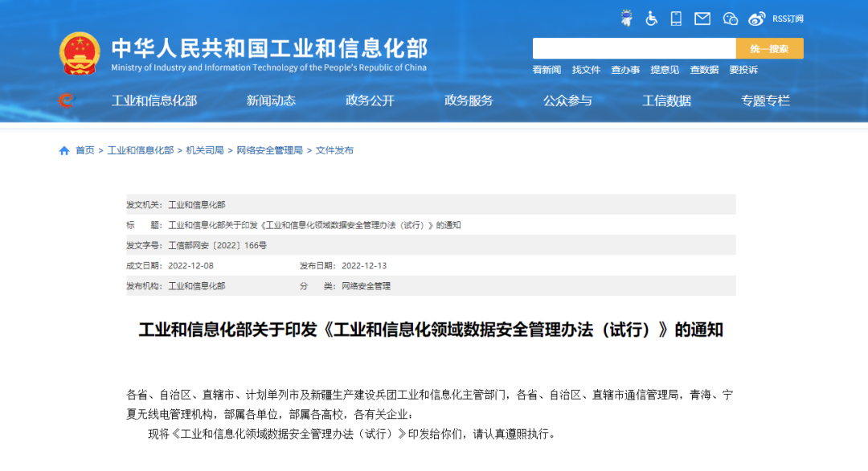Click the paragraph starting with 各省、自治区
This screenshot has height=471, width=868.
tap(430, 404)
